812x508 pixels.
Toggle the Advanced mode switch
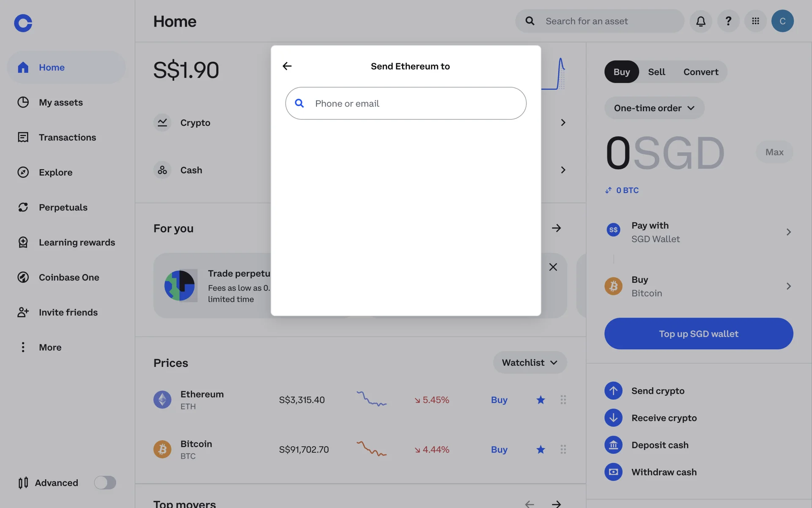coord(105,483)
